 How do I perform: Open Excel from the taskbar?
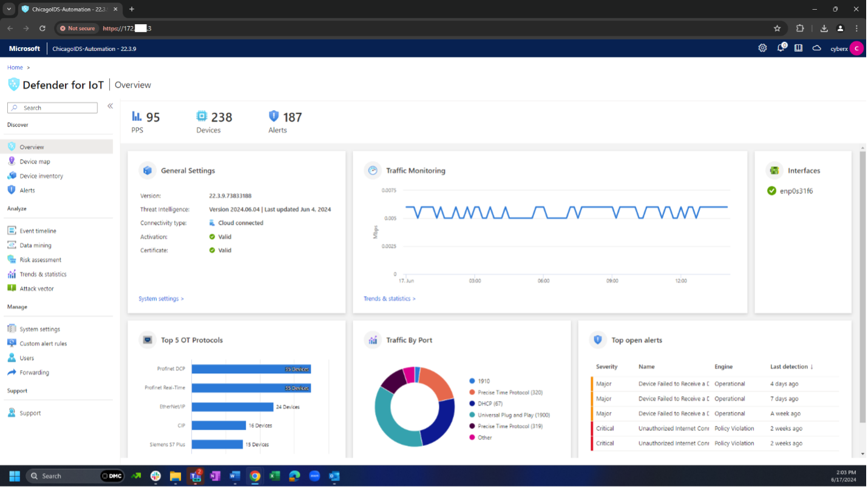tap(274, 476)
